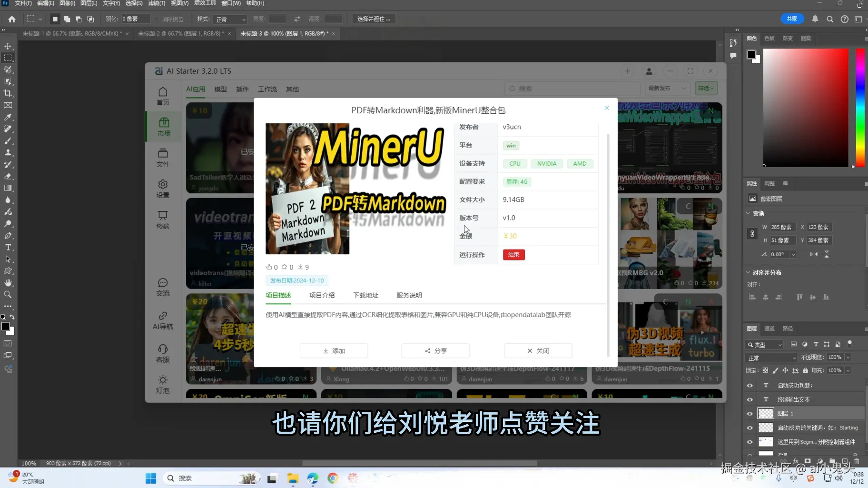Viewport: 868px width, 488px height.
Task: Open AI Starter settings (设置) sidebar icon
Action: [x=163, y=189]
